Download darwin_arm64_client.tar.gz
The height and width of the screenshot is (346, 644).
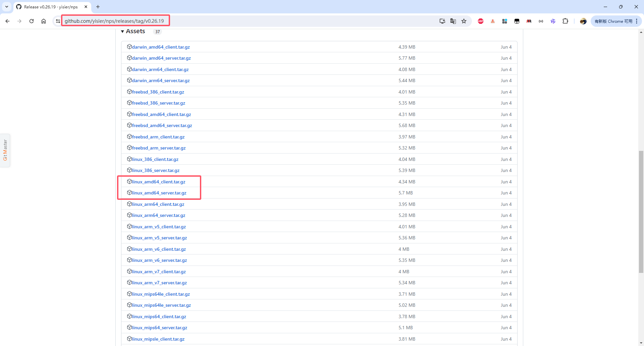coord(160,69)
